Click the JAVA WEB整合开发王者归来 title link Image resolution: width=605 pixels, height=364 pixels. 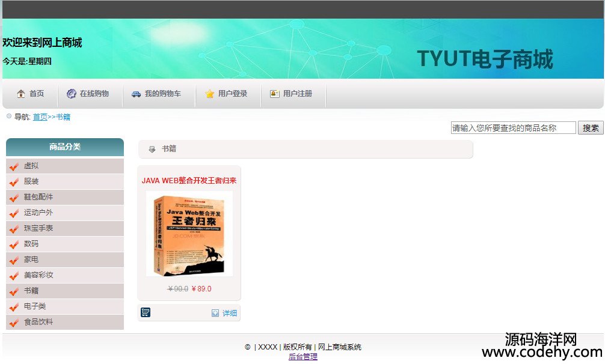(189, 180)
